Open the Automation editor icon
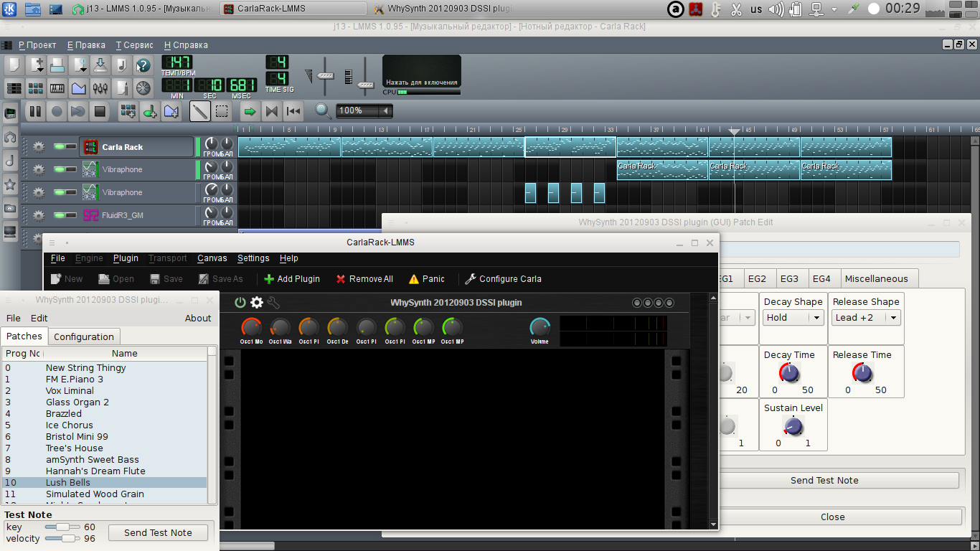 tap(79, 88)
